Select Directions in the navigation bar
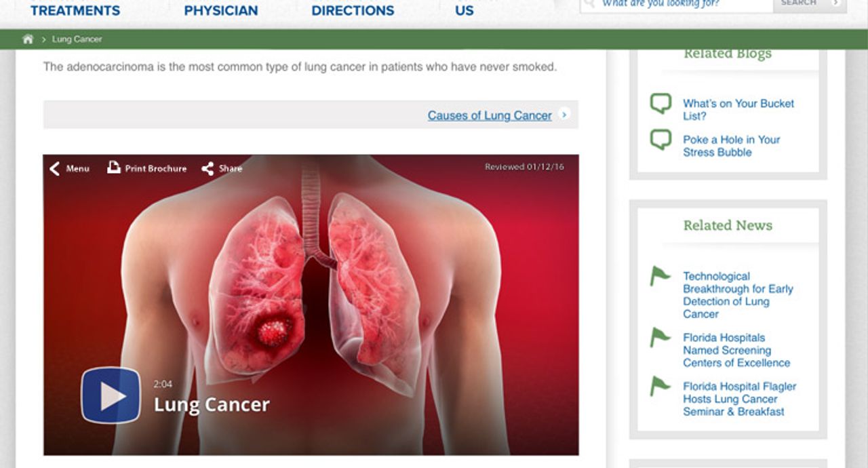This screenshot has width=868, height=468. click(352, 10)
